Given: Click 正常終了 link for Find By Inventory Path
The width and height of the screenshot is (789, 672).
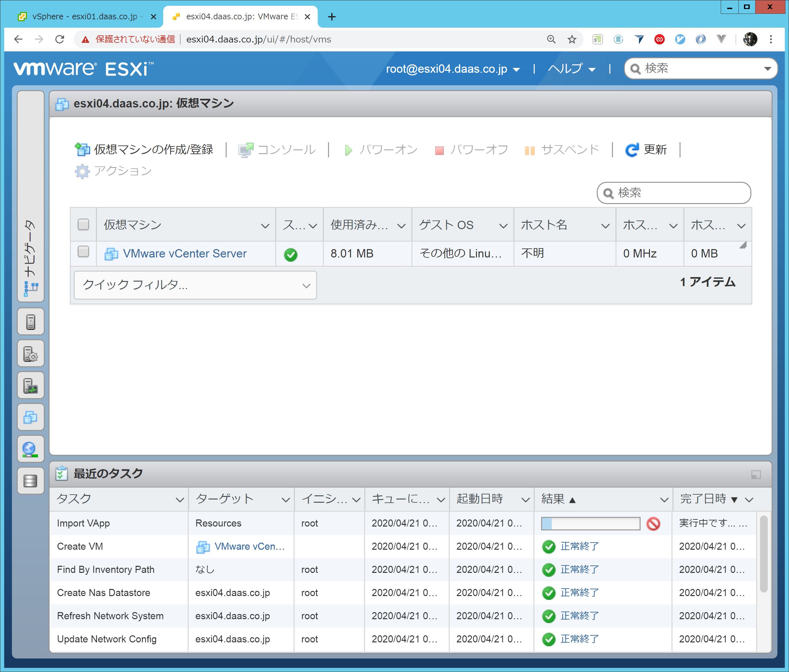Looking at the screenshot, I should [579, 570].
